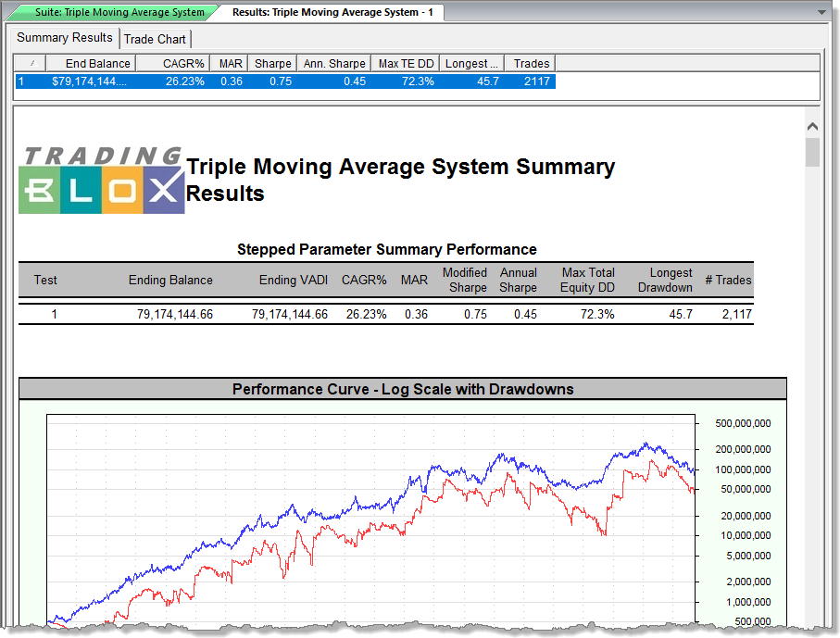This screenshot has width=840, height=638.
Task: Sort by Trades column header
Action: point(531,63)
